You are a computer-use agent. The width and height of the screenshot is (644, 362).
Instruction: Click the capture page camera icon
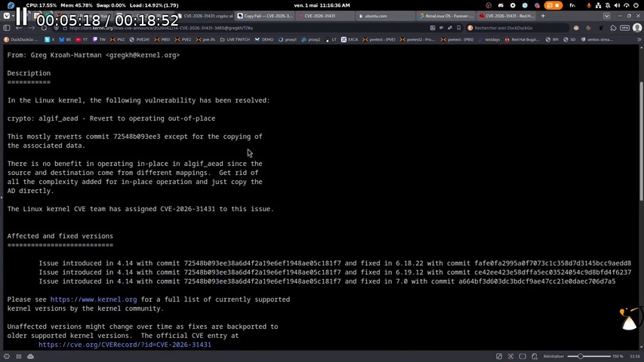(510, 356)
